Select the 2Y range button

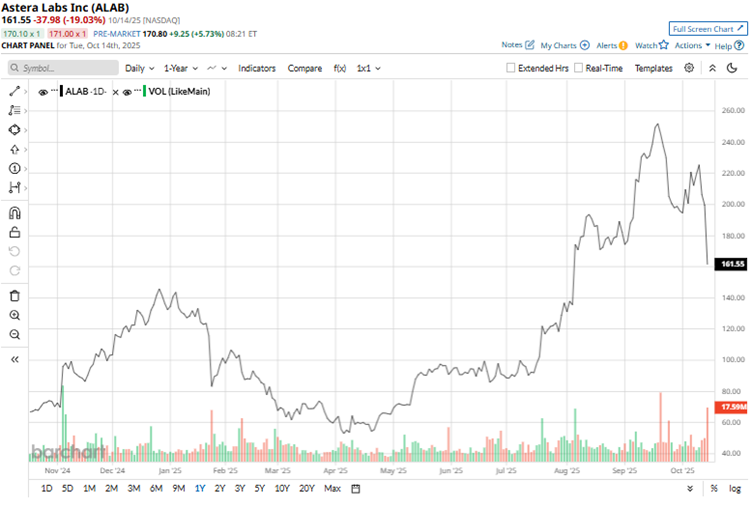click(220, 488)
